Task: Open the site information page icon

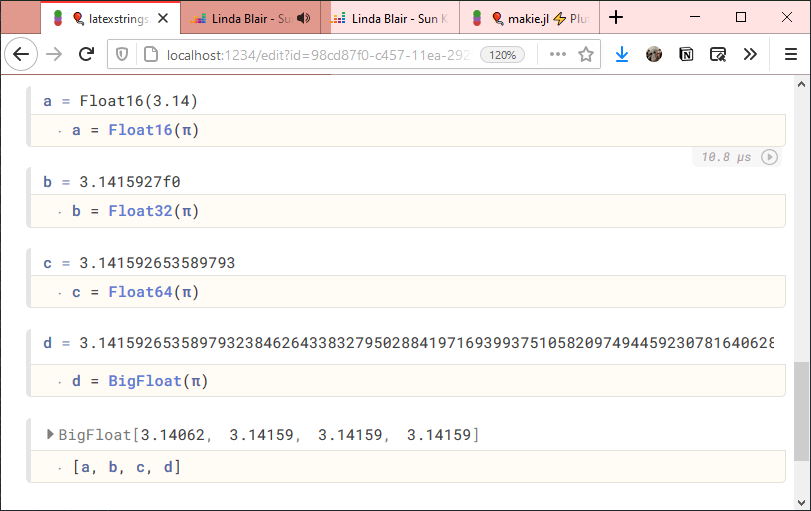Action: pyautogui.click(x=151, y=54)
